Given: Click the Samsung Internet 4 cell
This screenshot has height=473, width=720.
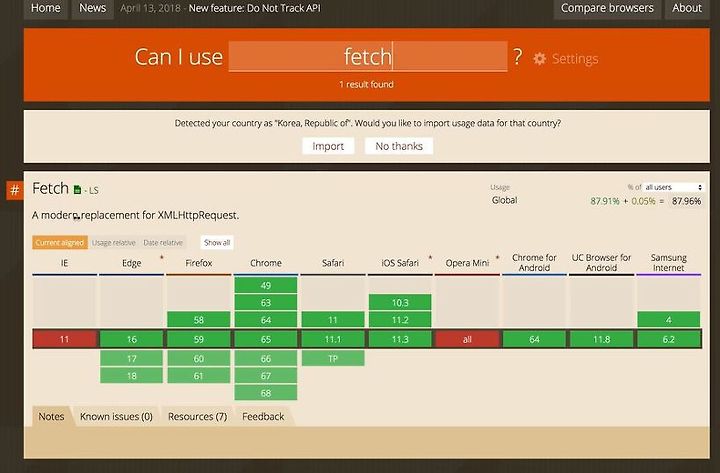Looking at the screenshot, I should pyautogui.click(x=669, y=320).
